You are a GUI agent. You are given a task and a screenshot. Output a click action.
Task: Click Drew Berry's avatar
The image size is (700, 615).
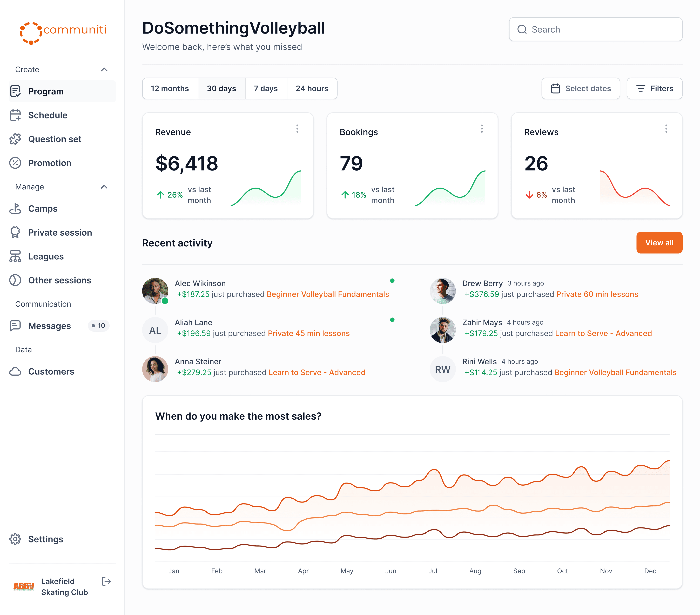(443, 291)
